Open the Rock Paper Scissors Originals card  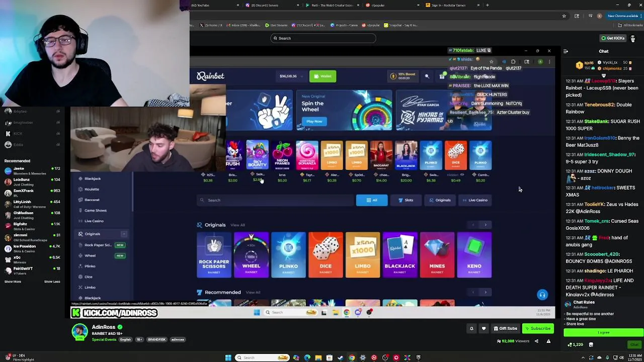click(x=214, y=255)
